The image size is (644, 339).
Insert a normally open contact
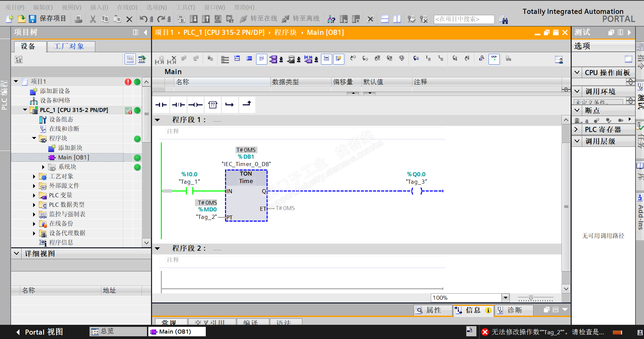tap(161, 105)
